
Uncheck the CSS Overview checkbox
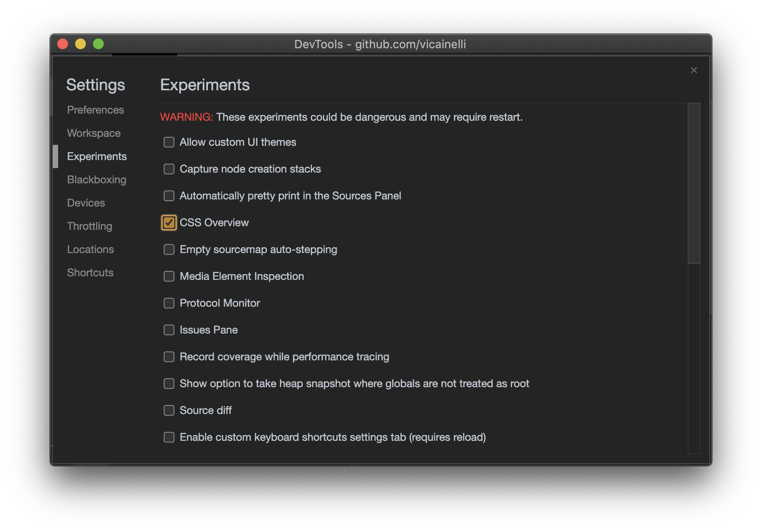click(169, 223)
